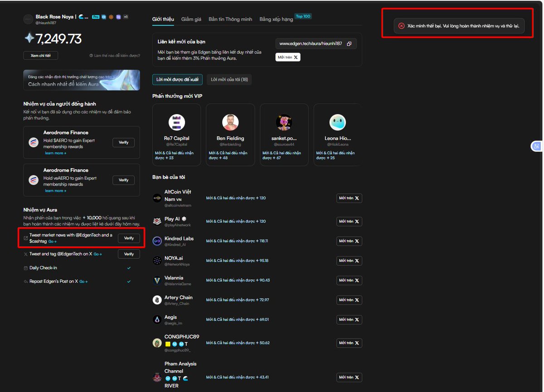Click the profile avatar of hieunhi187
The height and width of the screenshot is (392, 544).
click(29, 19)
